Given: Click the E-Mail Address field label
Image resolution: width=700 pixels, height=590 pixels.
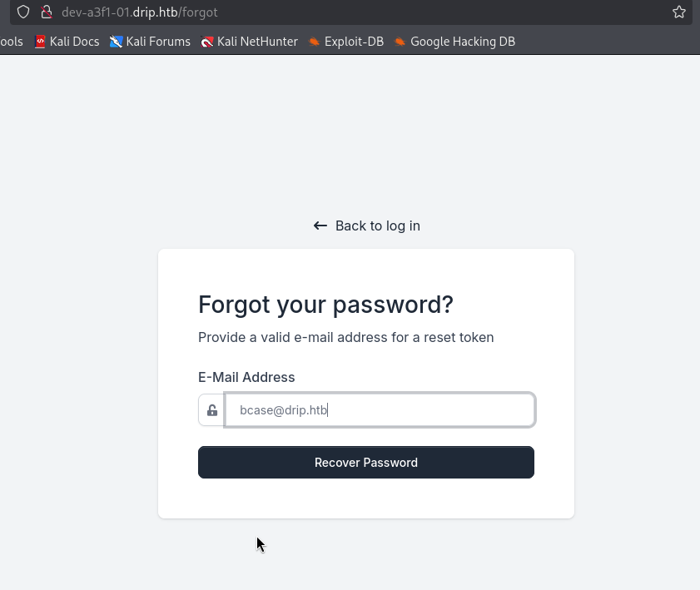Looking at the screenshot, I should [x=246, y=377].
